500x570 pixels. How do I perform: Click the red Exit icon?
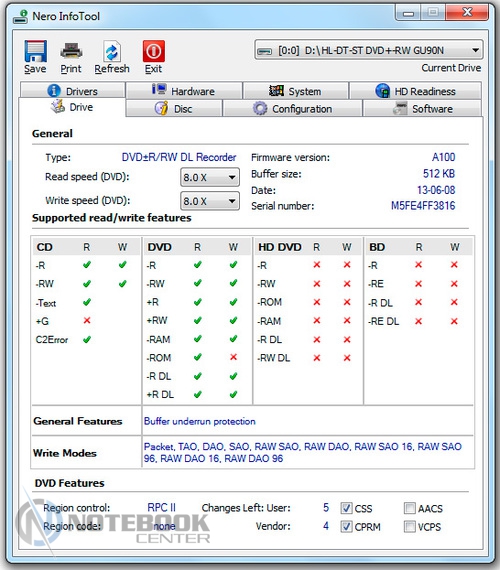point(153,51)
